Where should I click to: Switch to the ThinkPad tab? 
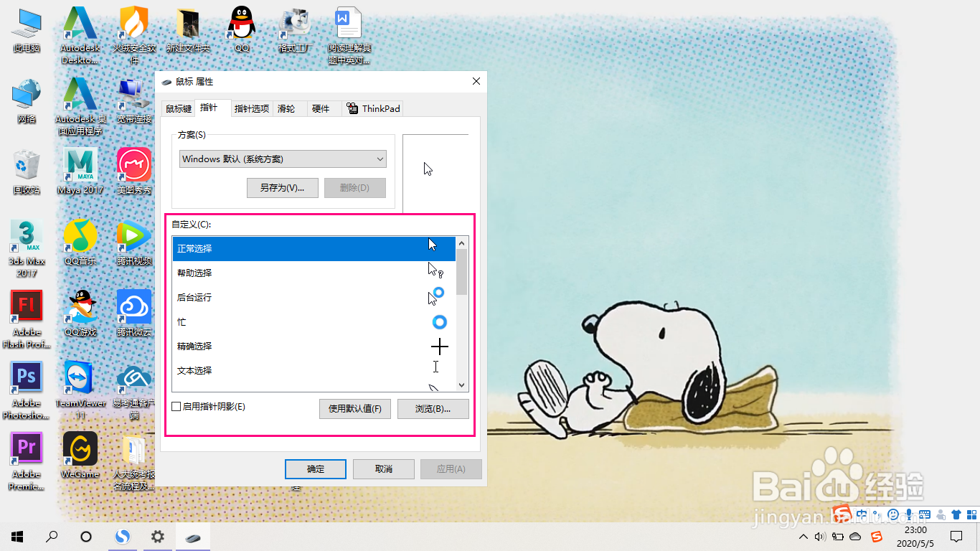[373, 109]
